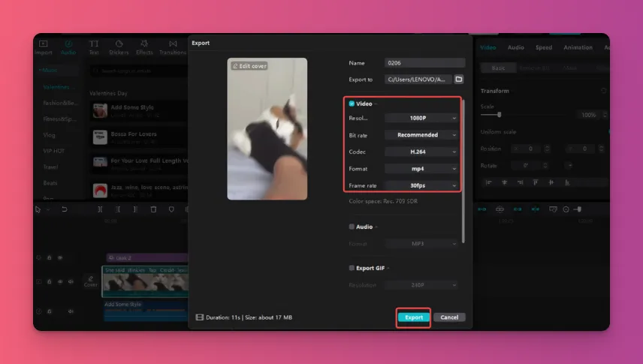Click the select pointer tool in timeline toolbar
This screenshot has width=643, height=364.
[x=38, y=209]
